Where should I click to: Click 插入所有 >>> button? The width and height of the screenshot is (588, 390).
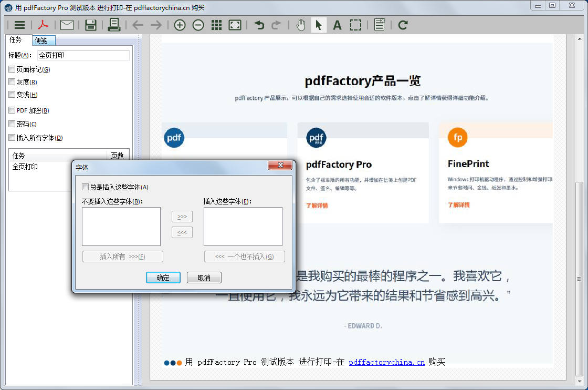pos(123,256)
